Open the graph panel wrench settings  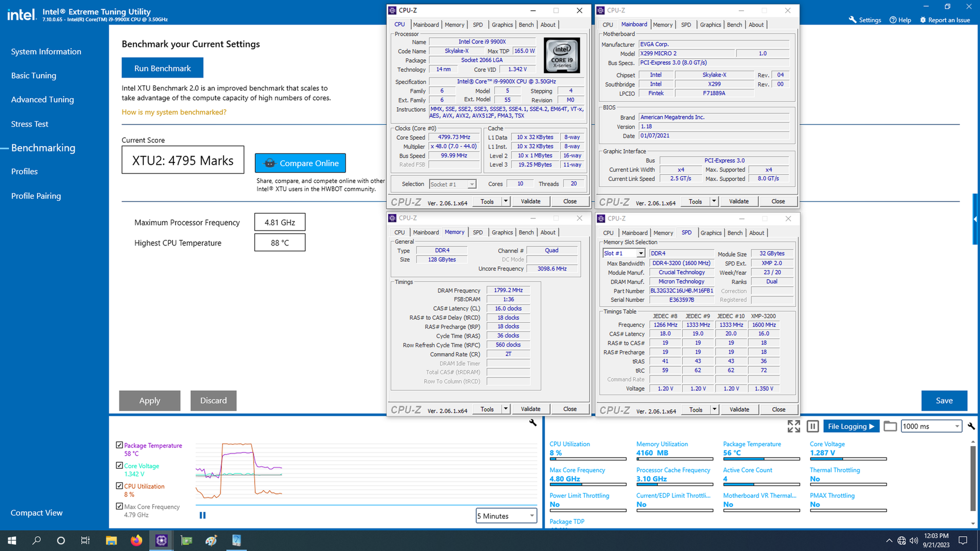tap(533, 422)
